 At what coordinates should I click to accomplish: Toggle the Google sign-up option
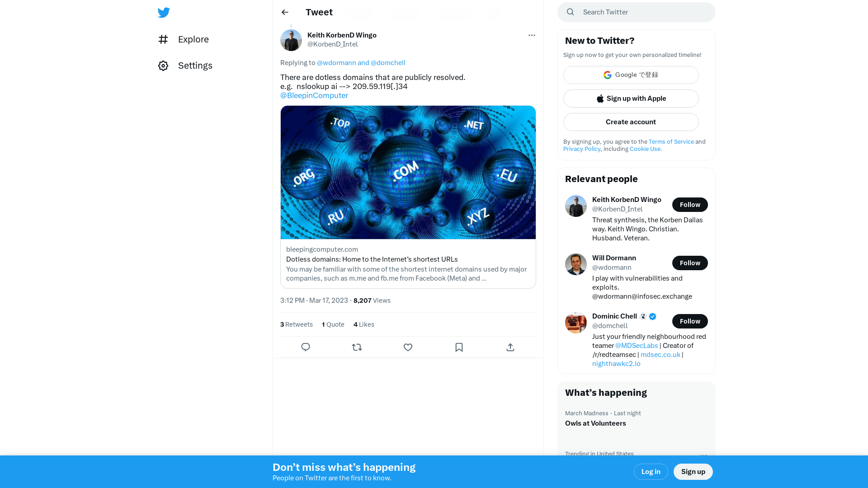point(631,75)
